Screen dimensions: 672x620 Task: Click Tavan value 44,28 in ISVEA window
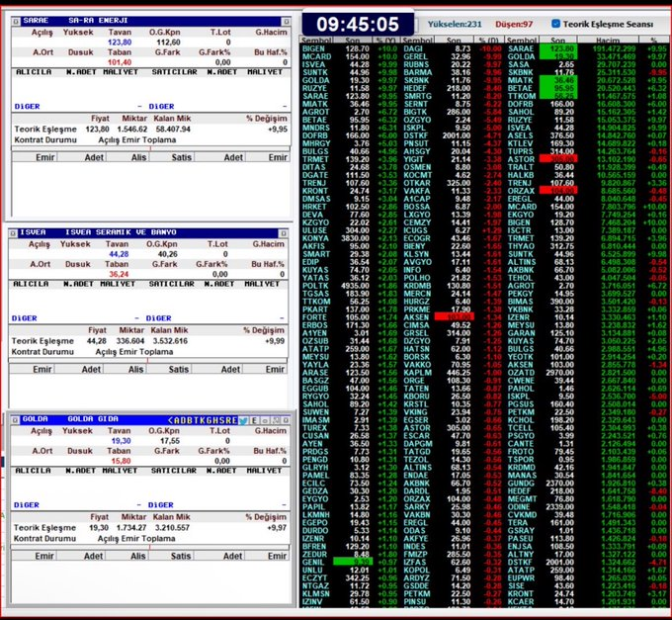(119, 254)
